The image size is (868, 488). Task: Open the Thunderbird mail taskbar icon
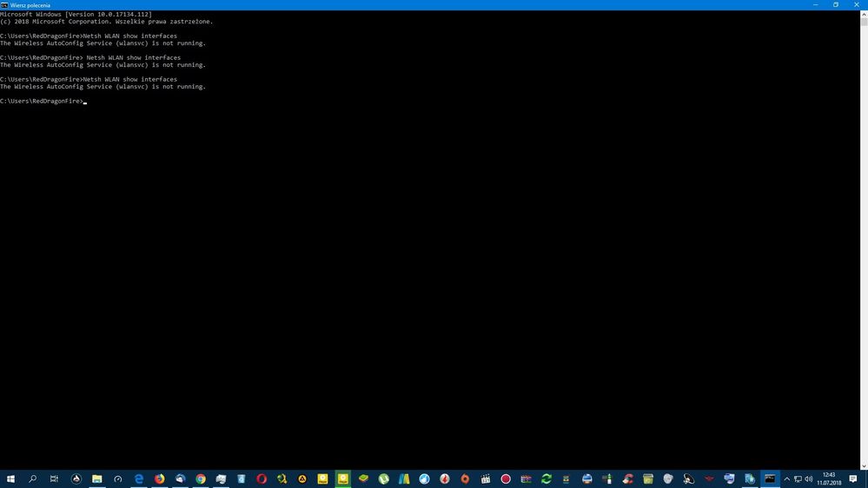180,478
